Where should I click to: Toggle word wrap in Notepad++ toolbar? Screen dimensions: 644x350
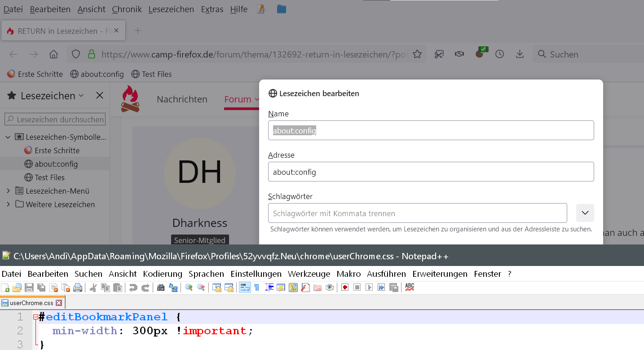click(245, 288)
